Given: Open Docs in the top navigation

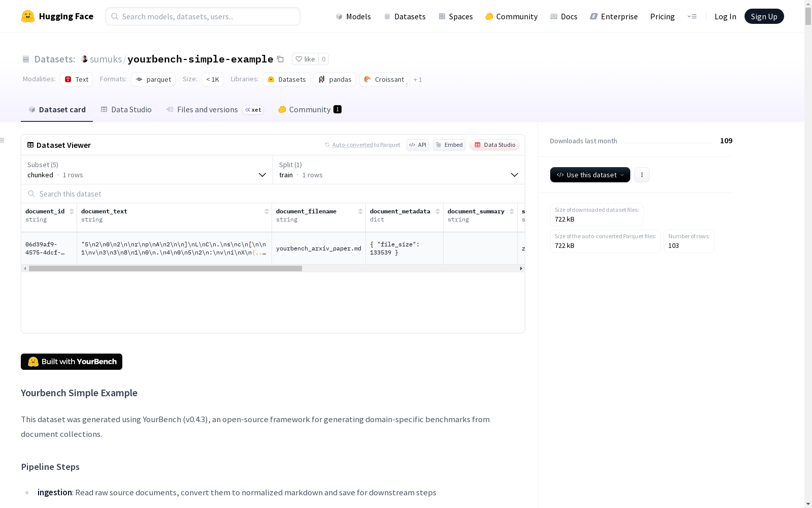Looking at the screenshot, I should click(564, 16).
